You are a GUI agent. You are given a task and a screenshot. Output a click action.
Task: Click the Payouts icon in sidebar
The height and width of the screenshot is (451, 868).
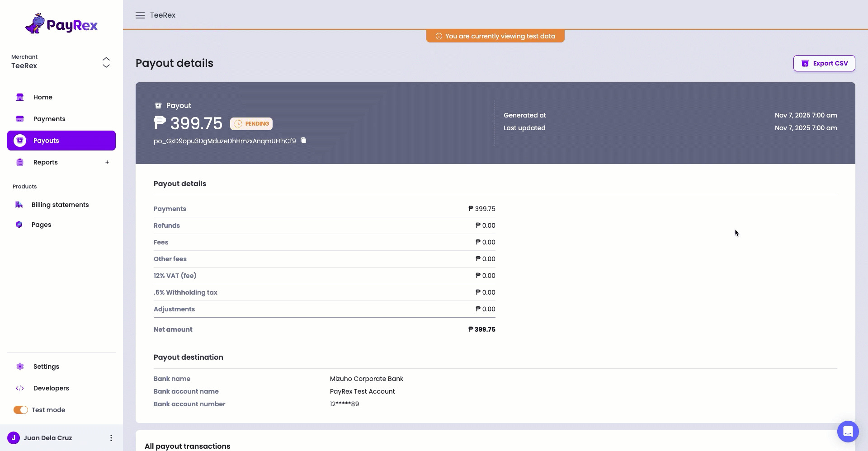point(20,140)
